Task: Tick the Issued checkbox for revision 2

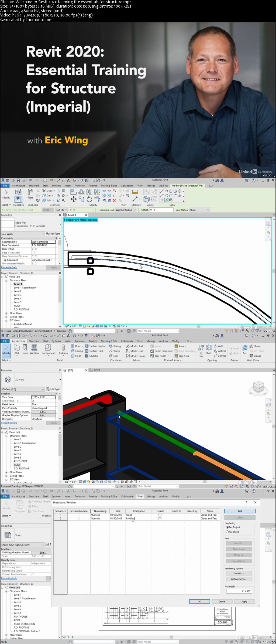Action: (160, 519)
